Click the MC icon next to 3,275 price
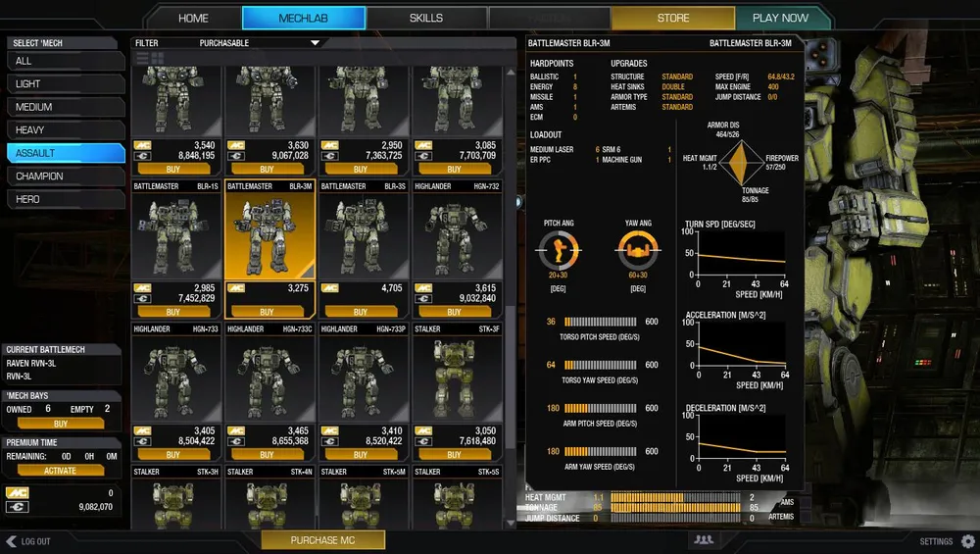Viewport: 980px width, 554px height. pos(236,288)
